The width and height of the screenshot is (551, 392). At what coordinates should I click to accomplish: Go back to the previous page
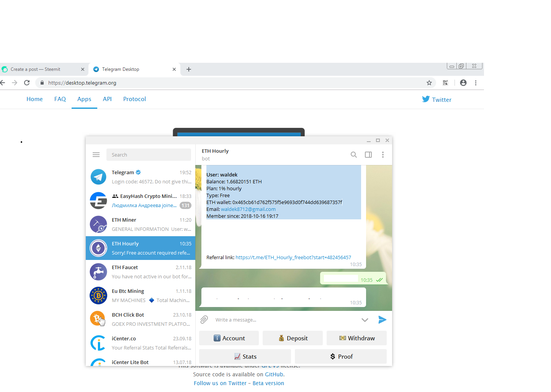click(3, 83)
